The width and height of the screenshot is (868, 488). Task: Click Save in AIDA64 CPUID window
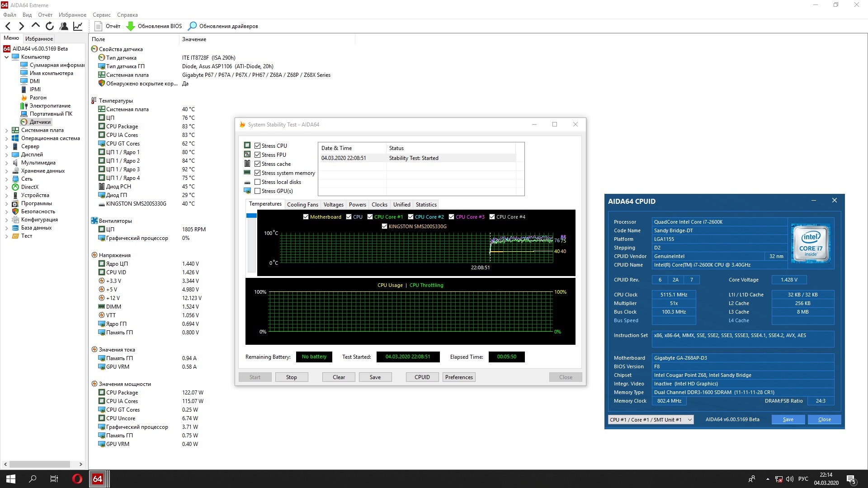point(788,420)
